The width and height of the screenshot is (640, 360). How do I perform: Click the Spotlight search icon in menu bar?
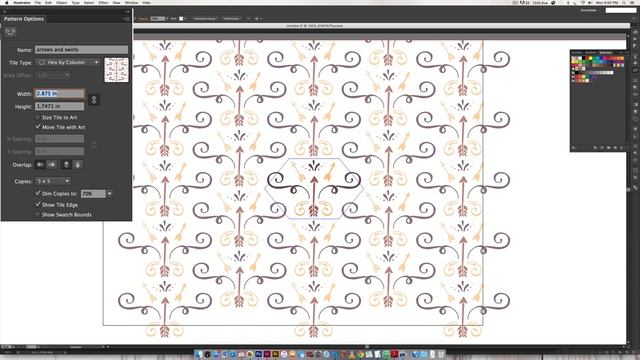point(623,2)
